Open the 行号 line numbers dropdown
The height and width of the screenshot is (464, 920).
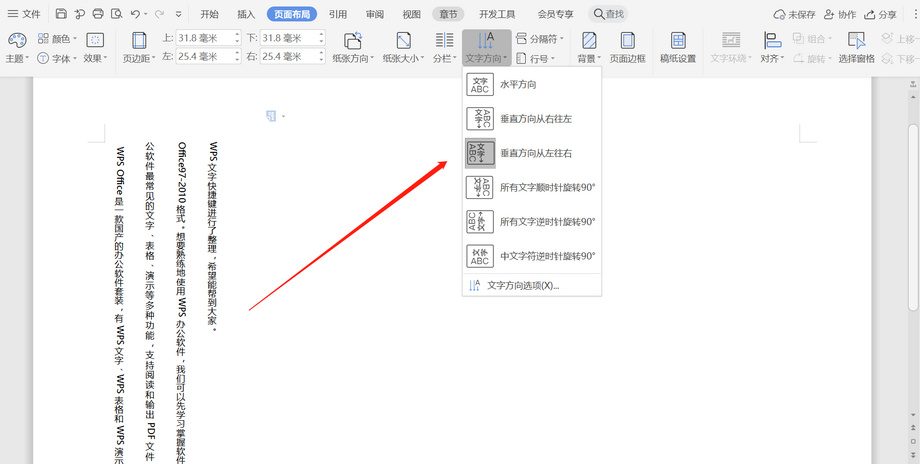pos(535,58)
